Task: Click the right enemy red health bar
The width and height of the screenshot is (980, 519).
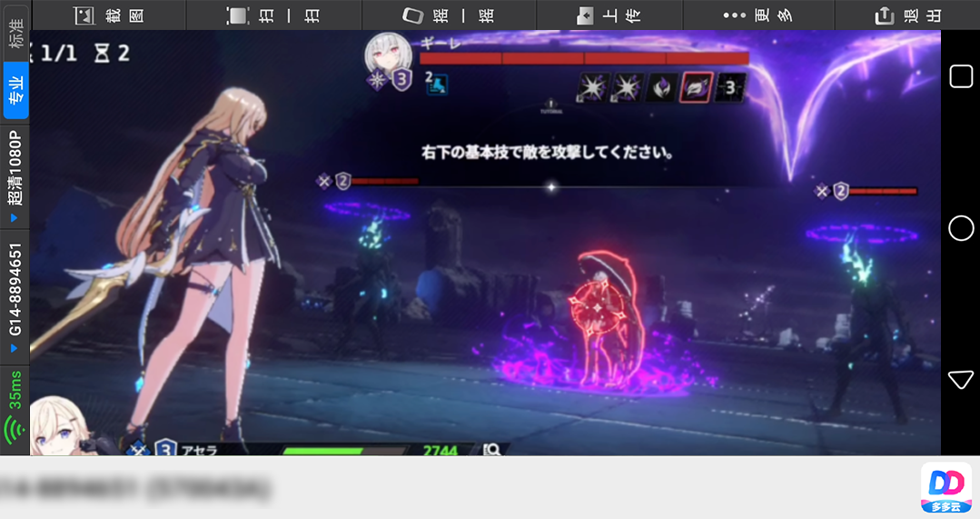Action: (x=883, y=191)
